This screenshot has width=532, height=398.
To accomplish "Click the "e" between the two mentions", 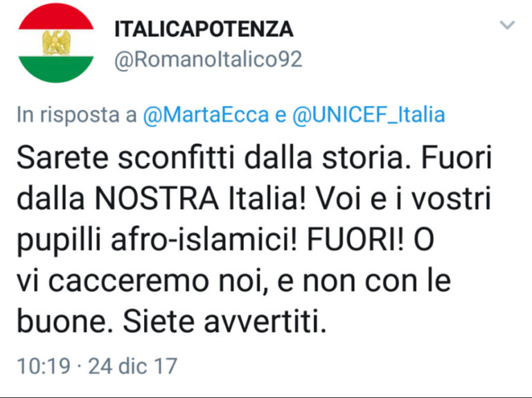I will 281,115.
